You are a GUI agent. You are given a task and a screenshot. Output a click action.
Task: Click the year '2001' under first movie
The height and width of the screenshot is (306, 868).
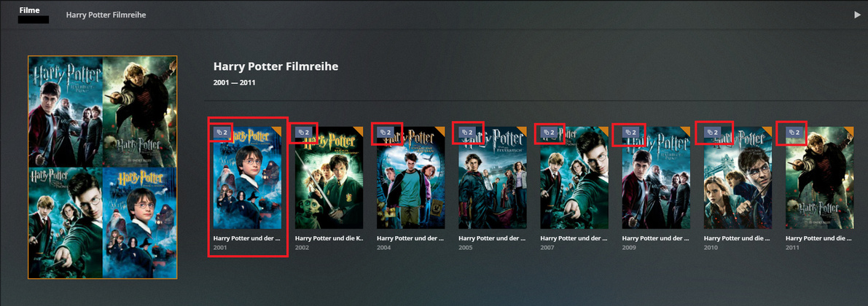220,248
